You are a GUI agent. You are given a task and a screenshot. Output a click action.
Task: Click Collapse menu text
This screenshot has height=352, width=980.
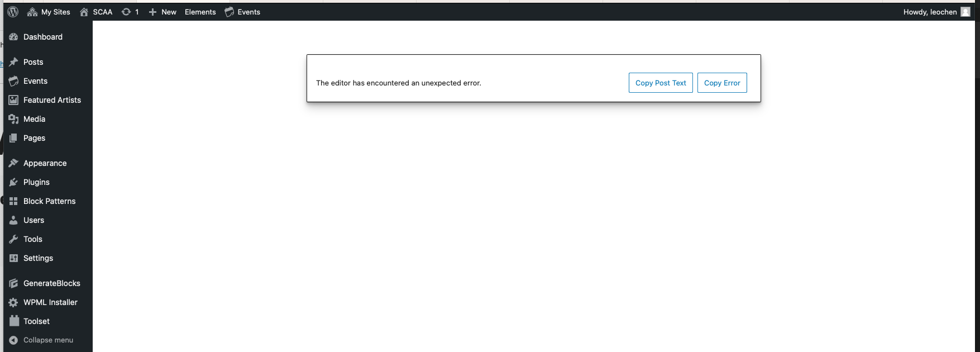(x=48, y=340)
